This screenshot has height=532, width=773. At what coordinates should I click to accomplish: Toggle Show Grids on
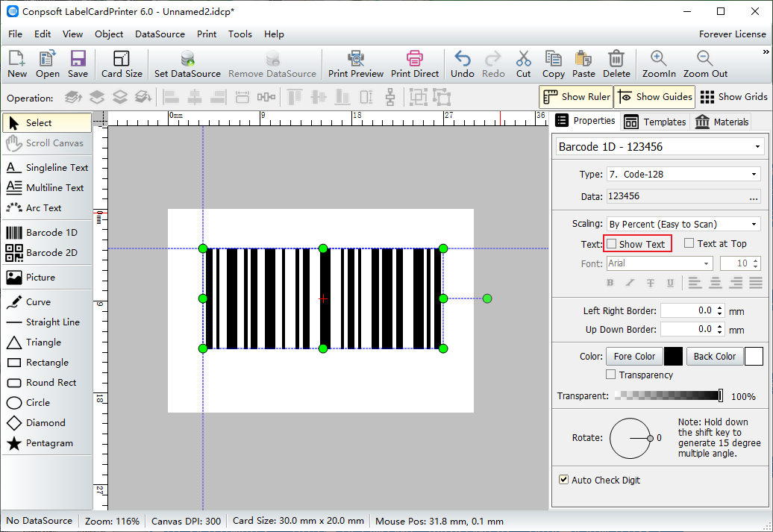733,97
